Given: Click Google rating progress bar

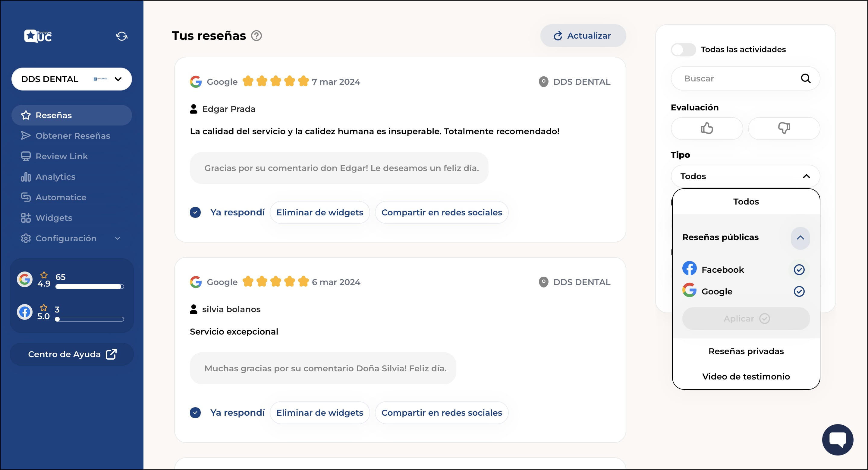Looking at the screenshot, I should click(x=90, y=287).
